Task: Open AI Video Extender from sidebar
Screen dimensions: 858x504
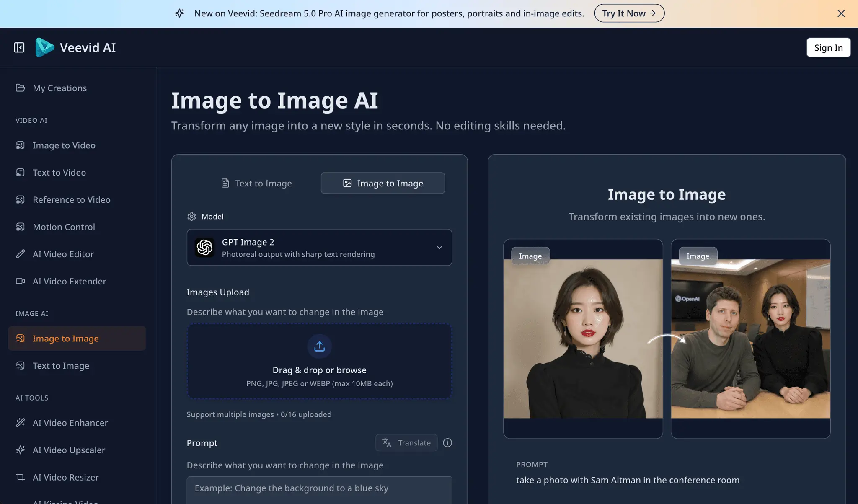Action: pyautogui.click(x=77, y=281)
